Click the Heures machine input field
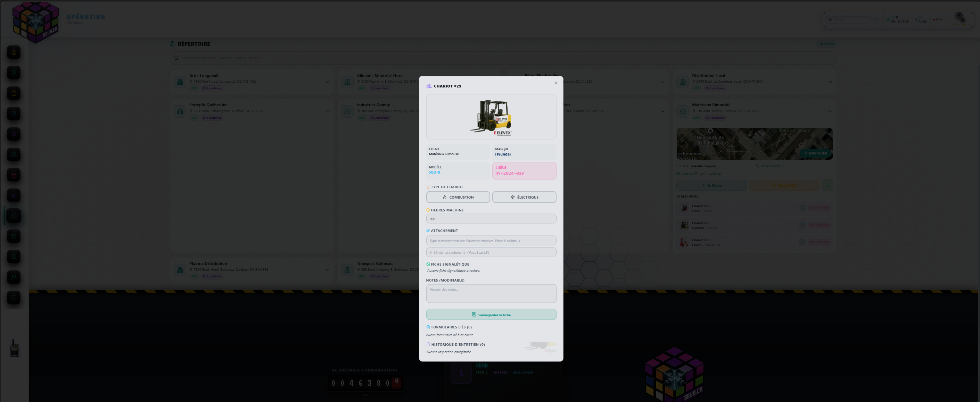This screenshot has width=980, height=402. 491,219
